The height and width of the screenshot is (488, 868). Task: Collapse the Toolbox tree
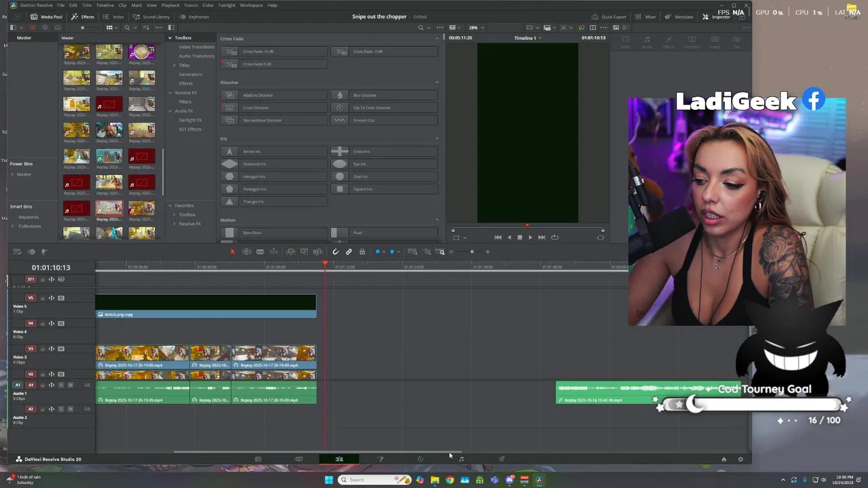(170, 38)
